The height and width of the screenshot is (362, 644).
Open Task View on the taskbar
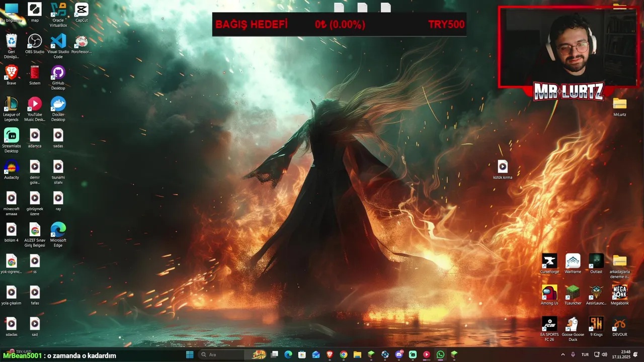pos(275,354)
